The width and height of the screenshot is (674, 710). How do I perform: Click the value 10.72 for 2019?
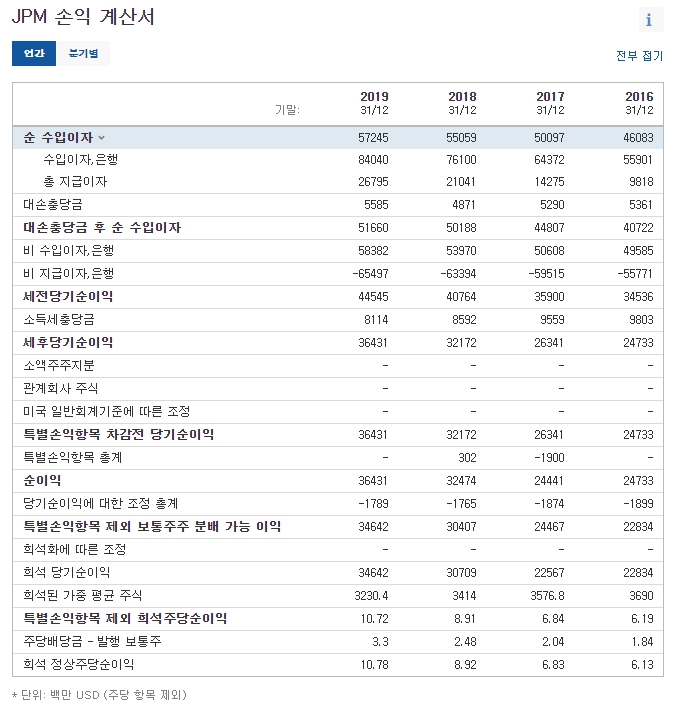click(x=375, y=619)
